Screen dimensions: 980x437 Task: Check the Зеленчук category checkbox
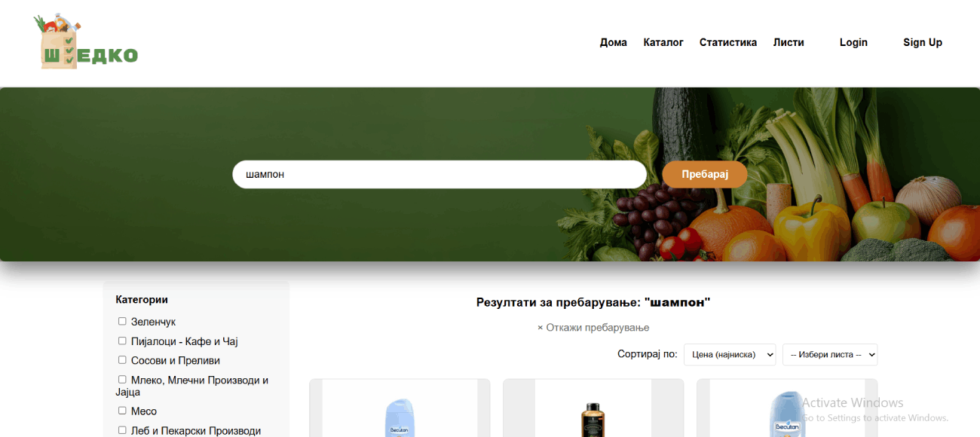click(122, 322)
